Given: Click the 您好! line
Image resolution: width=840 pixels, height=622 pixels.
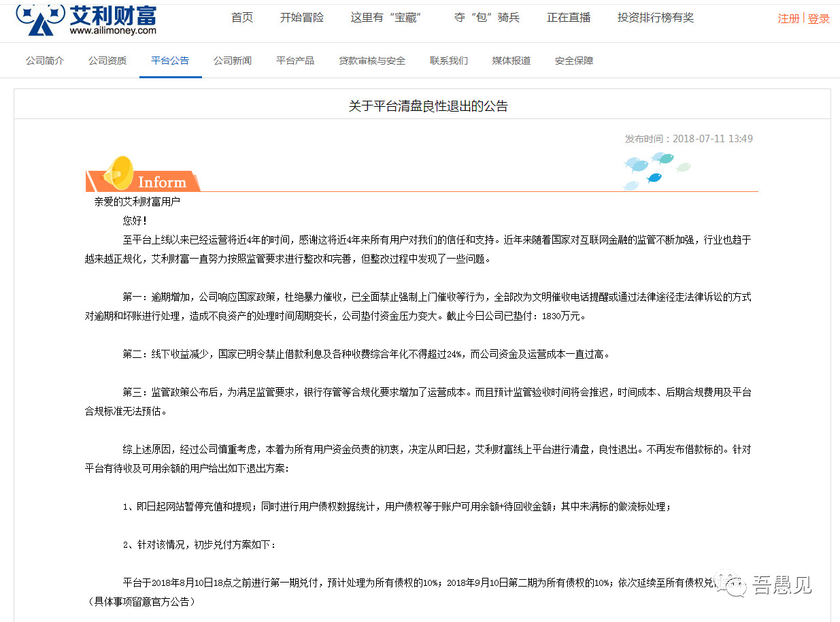Looking at the screenshot, I should [135, 220].
